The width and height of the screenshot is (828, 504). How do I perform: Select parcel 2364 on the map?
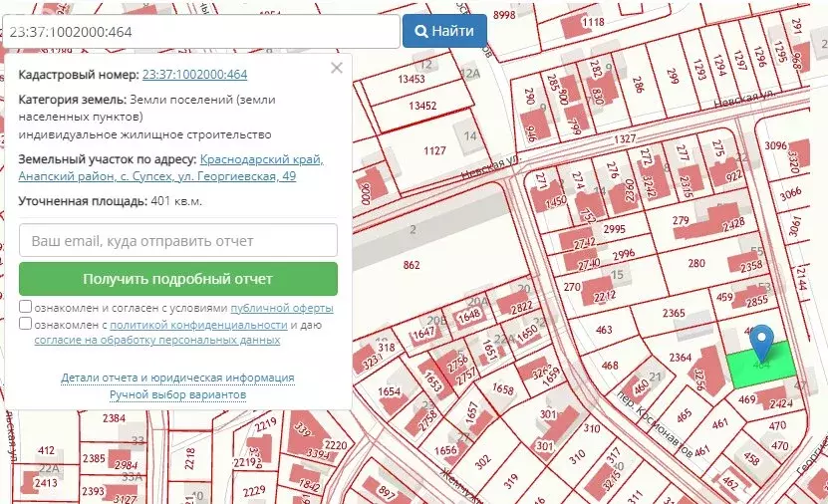coord(681,358)
